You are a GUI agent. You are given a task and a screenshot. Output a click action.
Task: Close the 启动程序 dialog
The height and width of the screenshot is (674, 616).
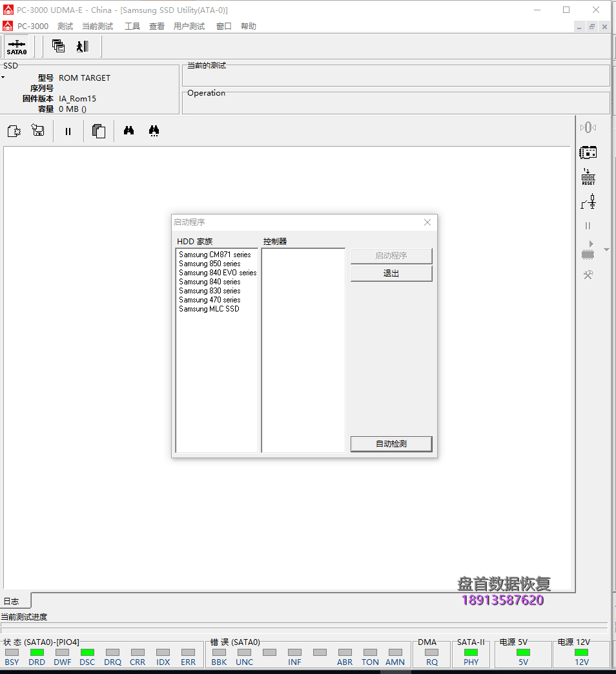[427, 222]
